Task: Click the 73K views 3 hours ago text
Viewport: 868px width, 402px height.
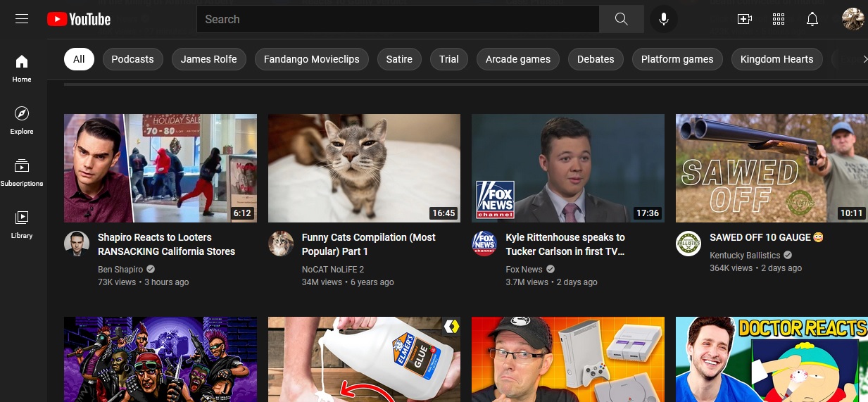Action: tap(144, 282)
